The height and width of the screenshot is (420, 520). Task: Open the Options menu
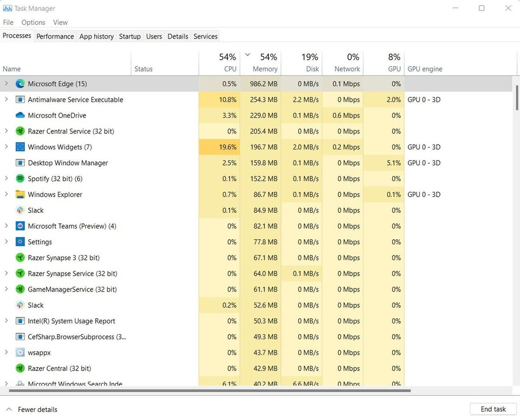33,23
